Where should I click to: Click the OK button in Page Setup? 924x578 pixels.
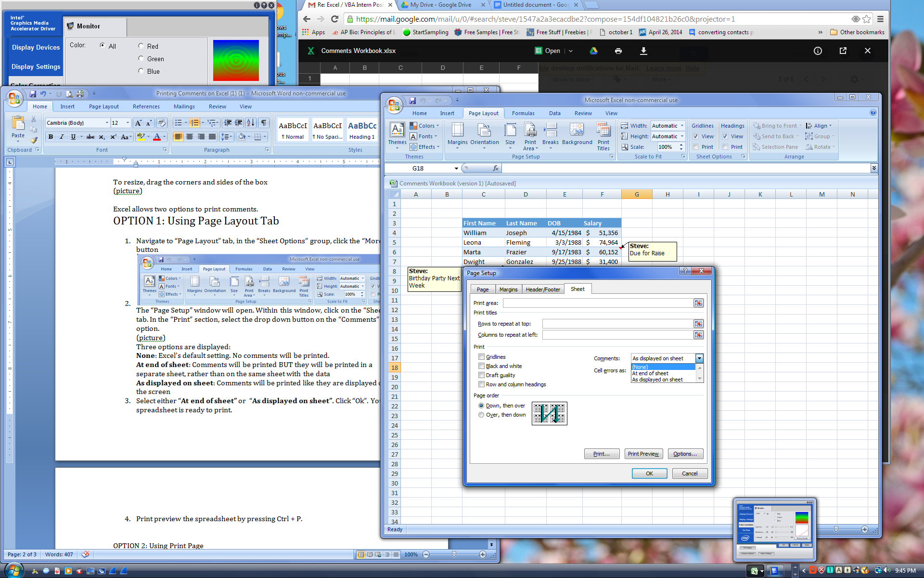pos(649,473)
